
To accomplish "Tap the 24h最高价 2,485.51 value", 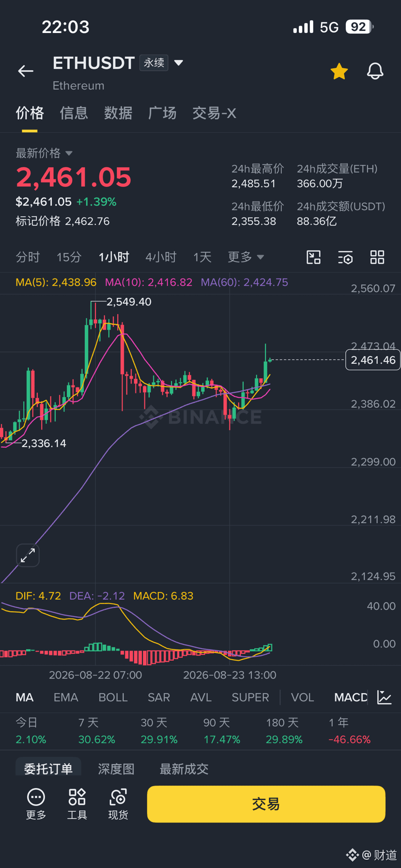I will pyautogui.click(x=253, y=184).
